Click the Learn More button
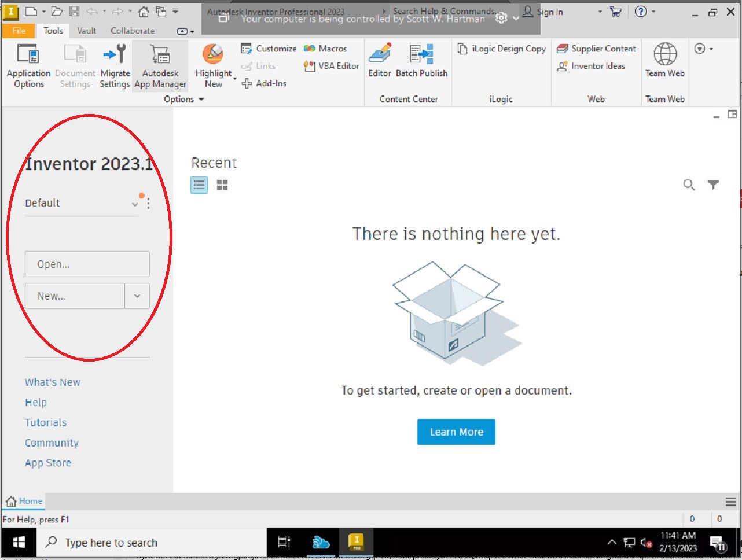 point(456,432)
